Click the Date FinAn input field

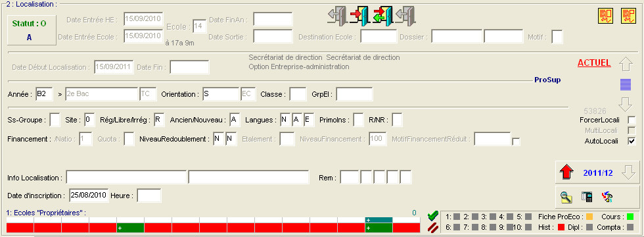click(x=273, y=19)
